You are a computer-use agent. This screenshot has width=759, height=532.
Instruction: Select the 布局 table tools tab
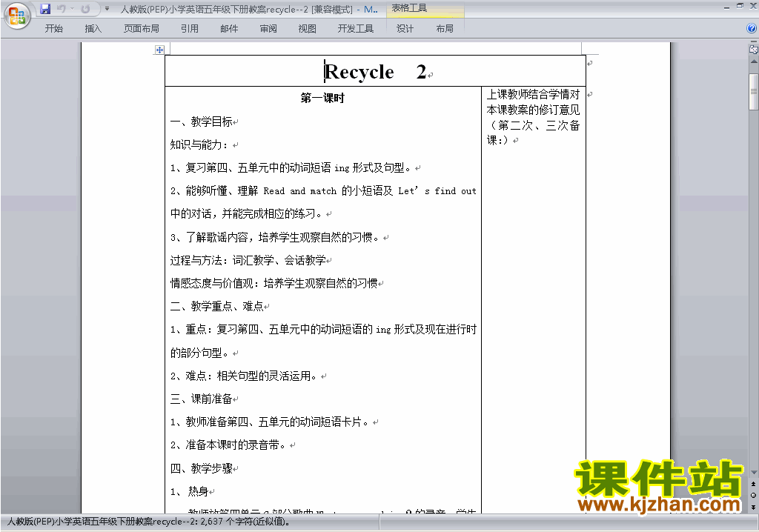445,29
